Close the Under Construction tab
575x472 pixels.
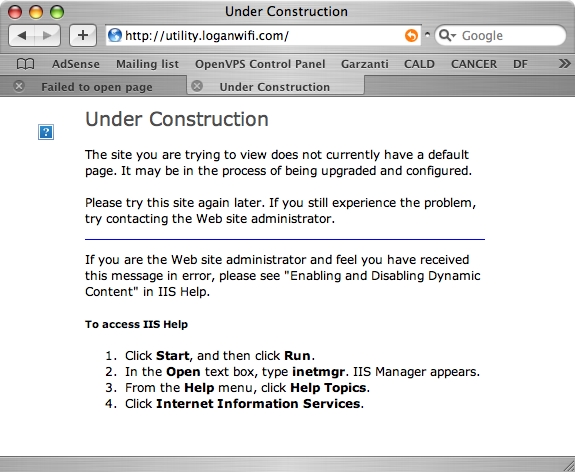tap(197, 86)
